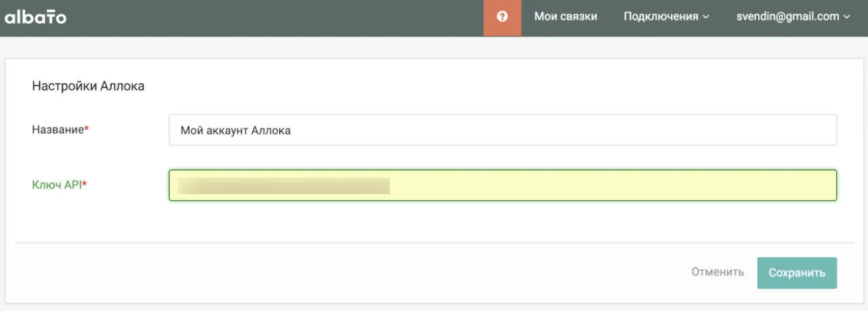Click the Название label
Screen dimensions: 868x311
pos(58,130)
